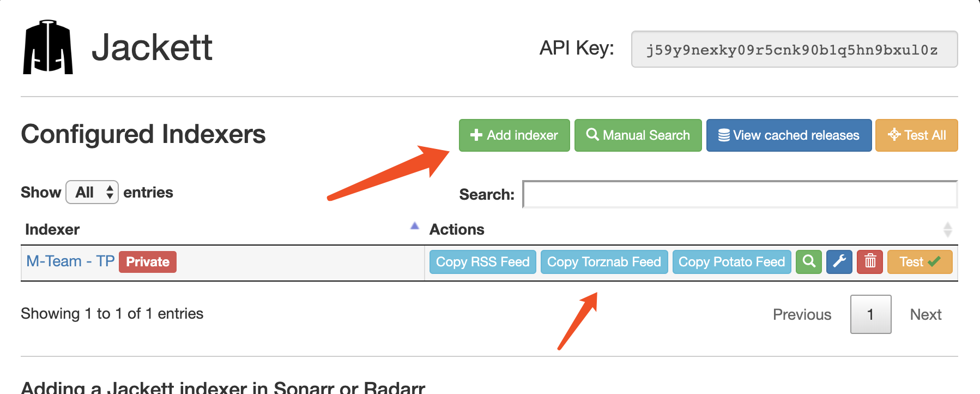Sort the Actions column arrows
This screenshot has width=980, height=394.
pyautogui.click(x=948, y=230)
